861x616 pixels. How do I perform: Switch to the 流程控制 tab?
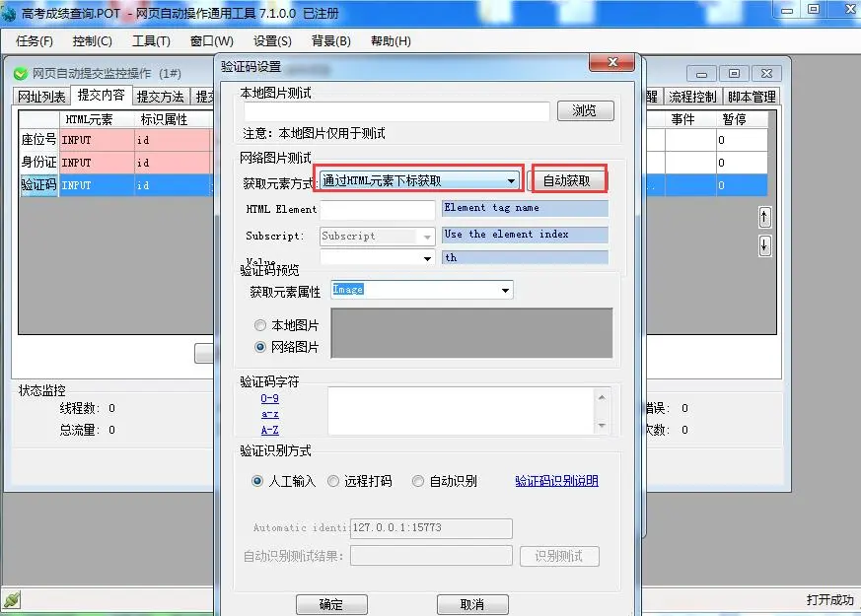coord(692,97)
